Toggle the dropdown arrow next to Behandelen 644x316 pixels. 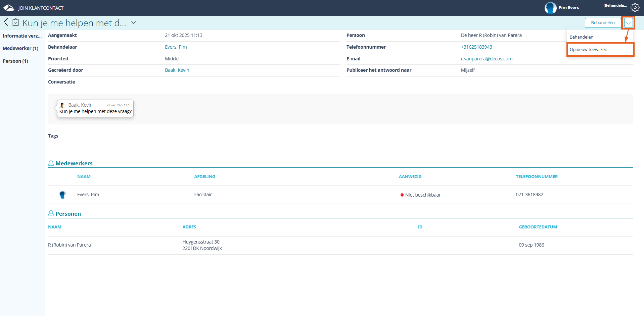coord(628,23)
